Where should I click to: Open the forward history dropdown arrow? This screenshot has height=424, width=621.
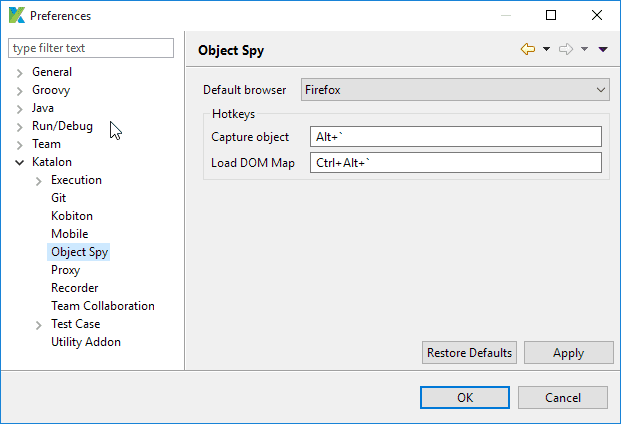[x=585, y=49]
